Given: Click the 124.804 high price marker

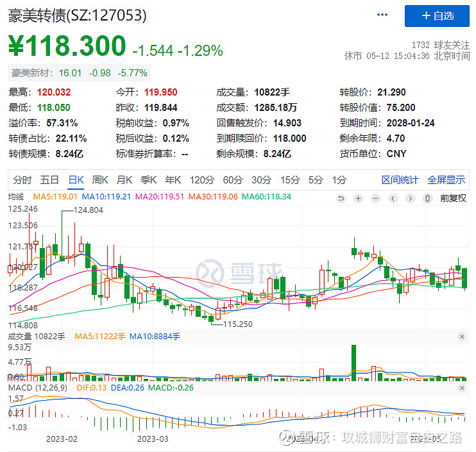Looking at the screenshot, I should coord(89,210).
